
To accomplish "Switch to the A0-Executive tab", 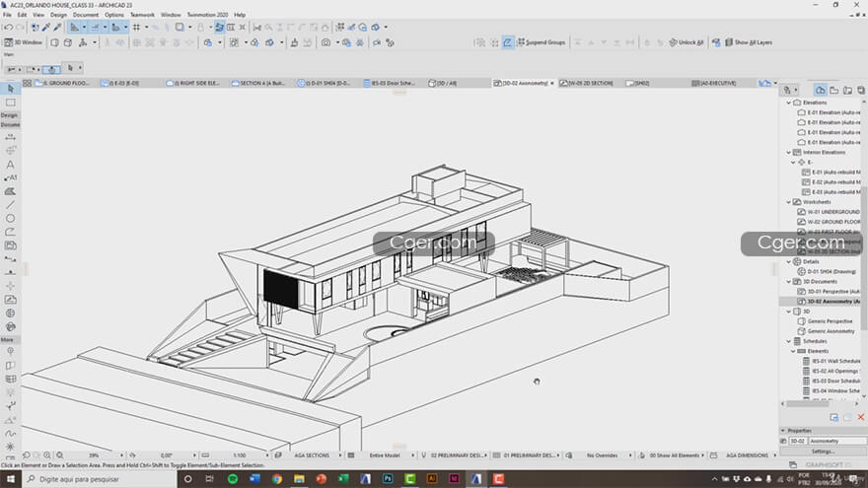I will click(x=714, y=83).
